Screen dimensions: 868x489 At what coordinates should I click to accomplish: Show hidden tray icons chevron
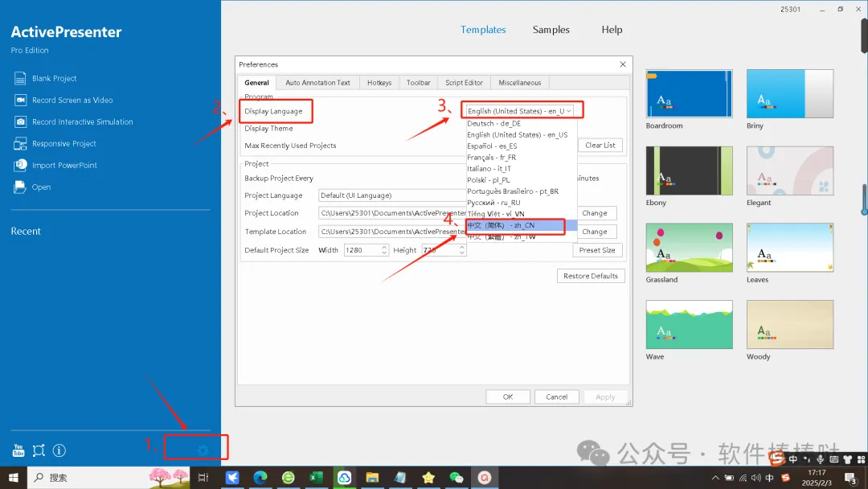coord(715,478)
